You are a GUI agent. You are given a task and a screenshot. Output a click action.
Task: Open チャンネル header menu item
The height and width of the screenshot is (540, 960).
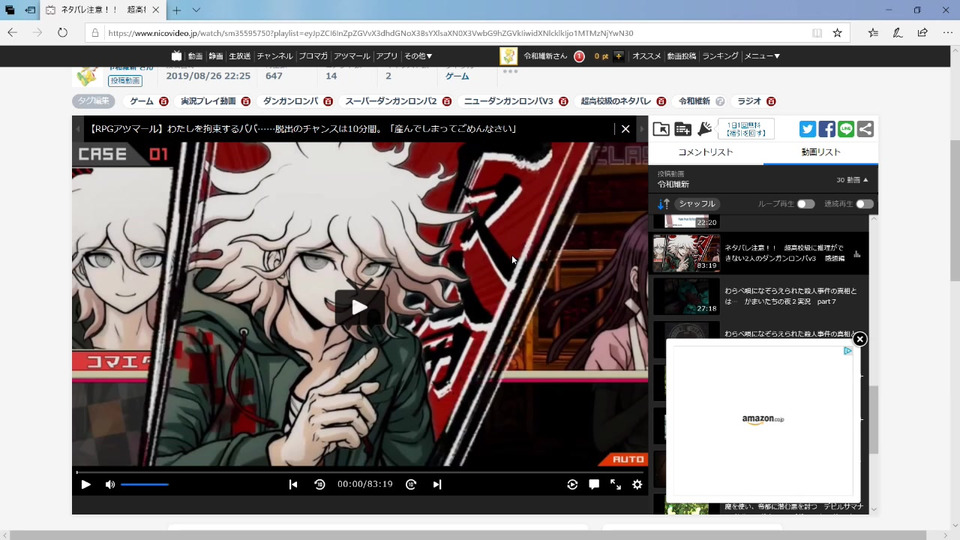pyautogui.click(x=274, y=56)
